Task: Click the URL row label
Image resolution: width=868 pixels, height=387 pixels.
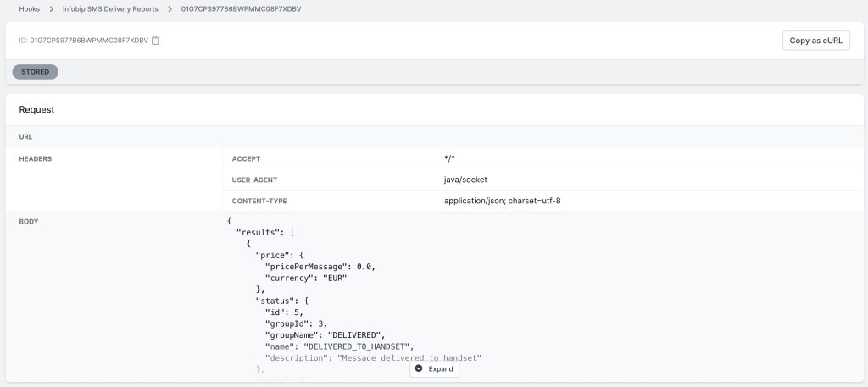Action: coord(25,136)
